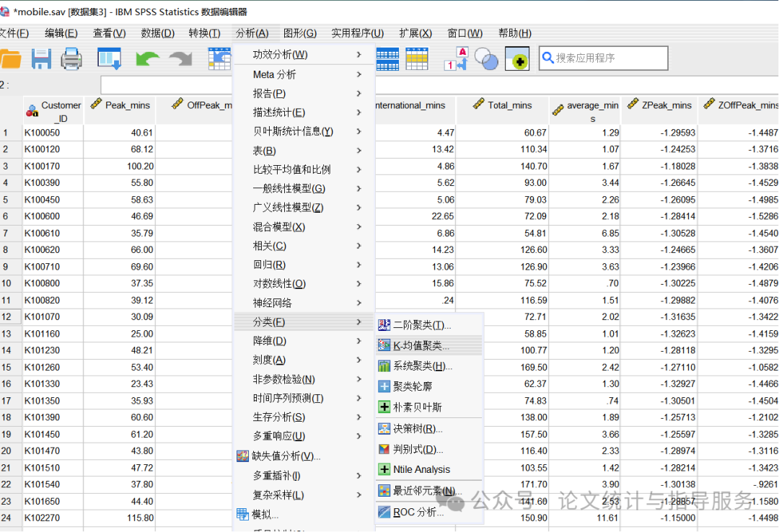The height and width of the screenshot is (532, 779).
Task: Expand the 生存分析(S) submenu
Action: tap(303, 417)
